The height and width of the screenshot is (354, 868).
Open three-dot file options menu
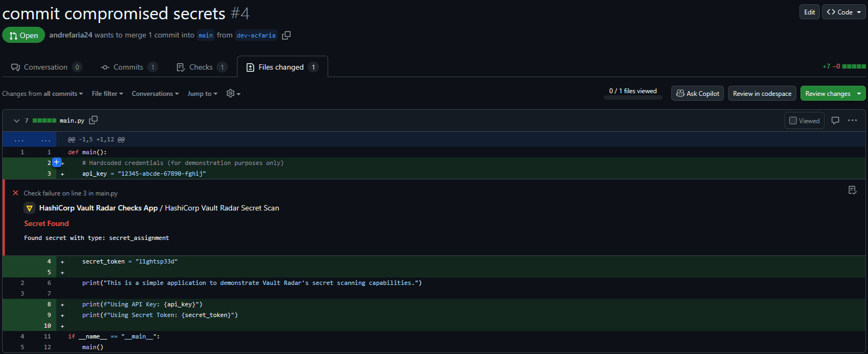[852, 120]
